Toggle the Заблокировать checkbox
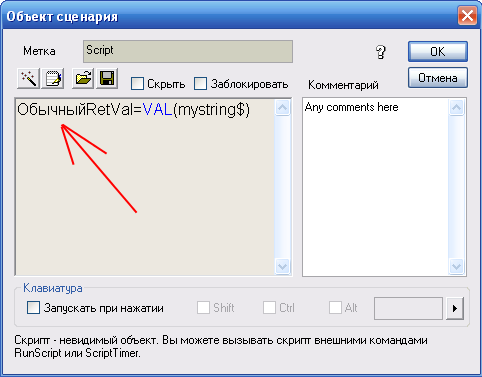This screenshot has width=482, height=377. click(200, 84)
